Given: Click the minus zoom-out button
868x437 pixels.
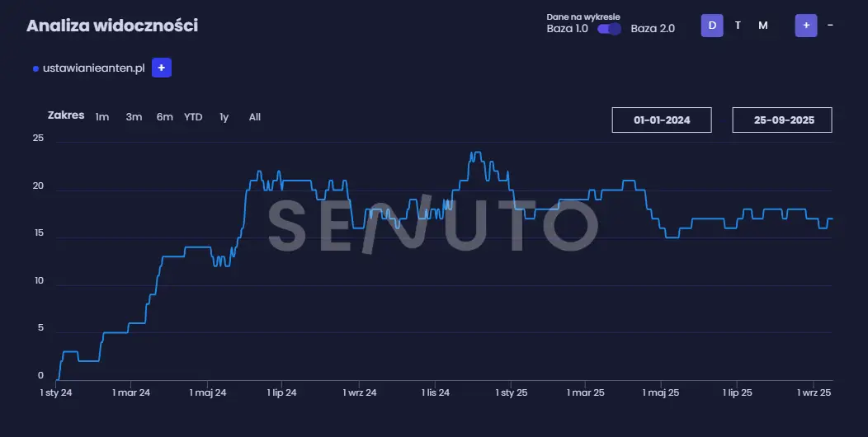Looking at the screenshot, I should 830,26.
